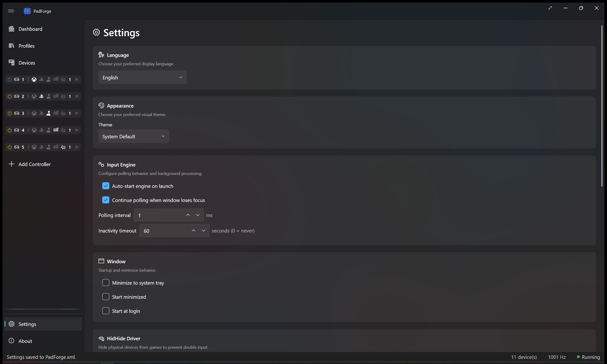Toggle power icon for controller 5

[10, 147]
